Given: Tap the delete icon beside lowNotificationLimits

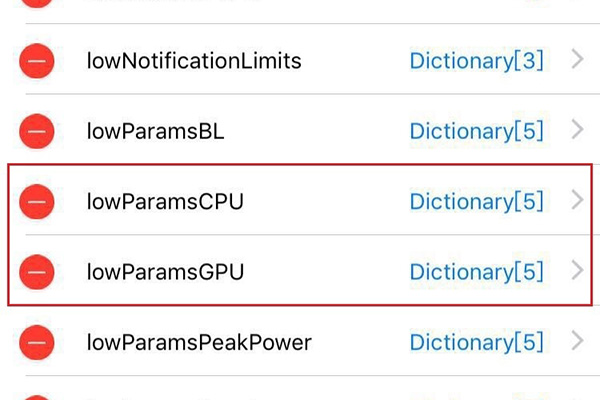Looking at the screenshot, I should (x=37, y=62).
